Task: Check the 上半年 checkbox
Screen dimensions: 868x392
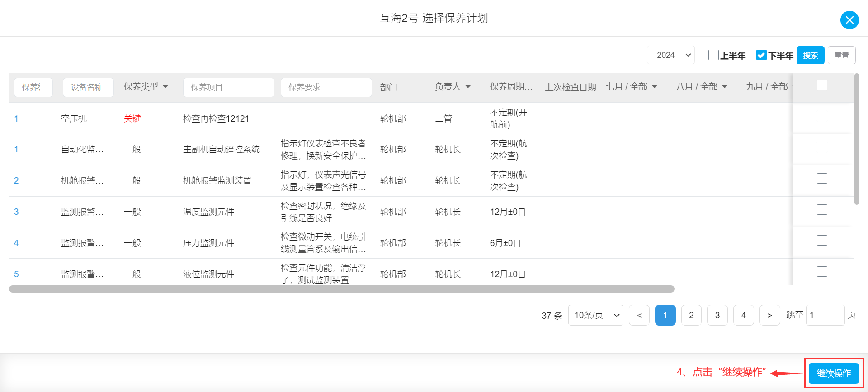Action: tap(713, 55)
